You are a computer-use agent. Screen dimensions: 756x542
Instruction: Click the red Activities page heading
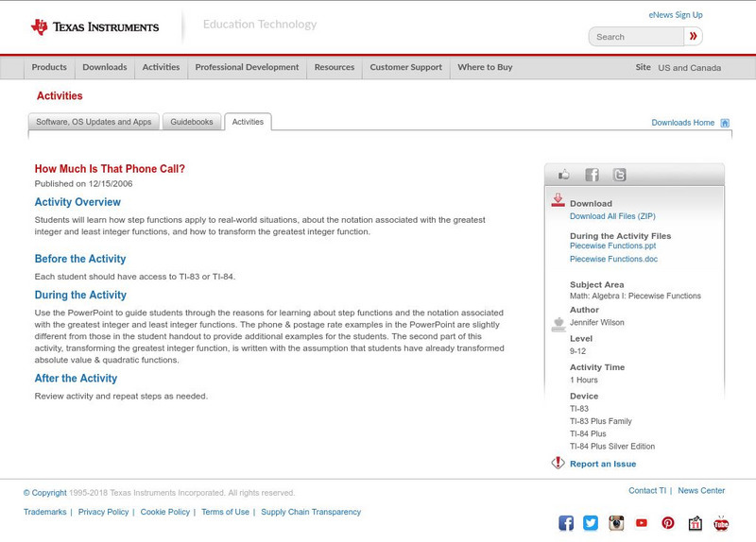(60, 96)
